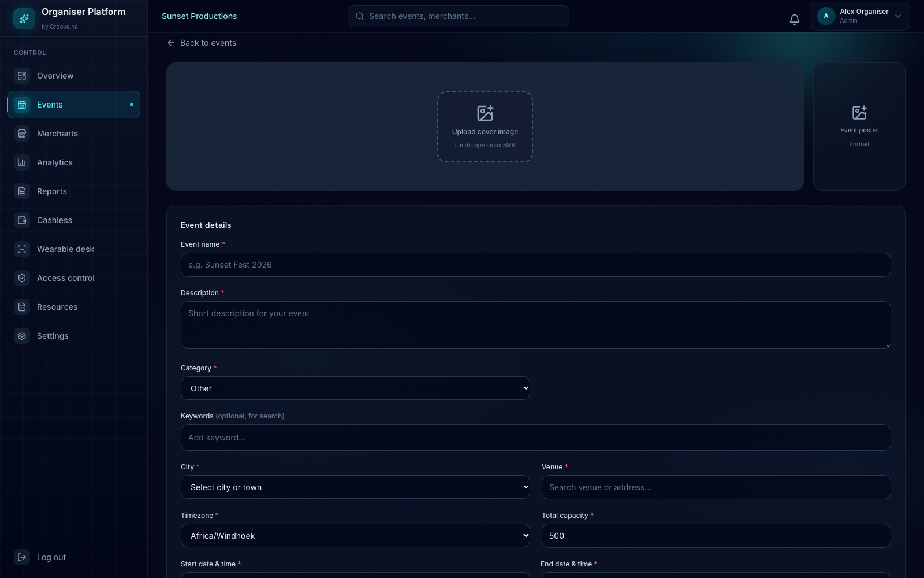Click the Description text area
924x578 pixels.
(x=535, y=325)
